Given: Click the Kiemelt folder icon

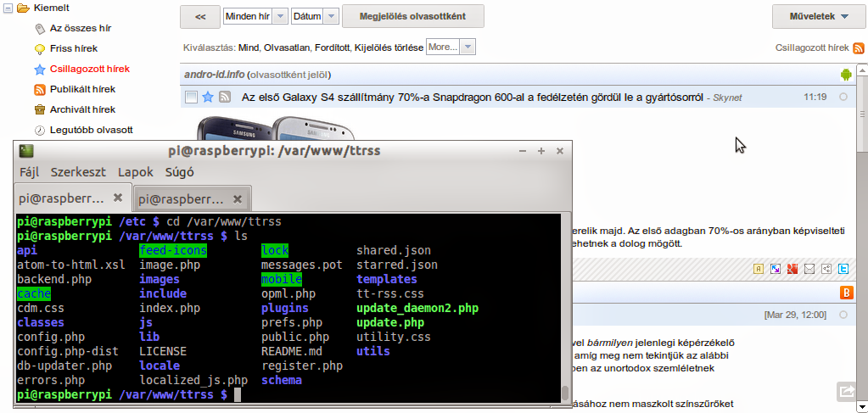Looking at the screenshot, I should pos(23,8).
